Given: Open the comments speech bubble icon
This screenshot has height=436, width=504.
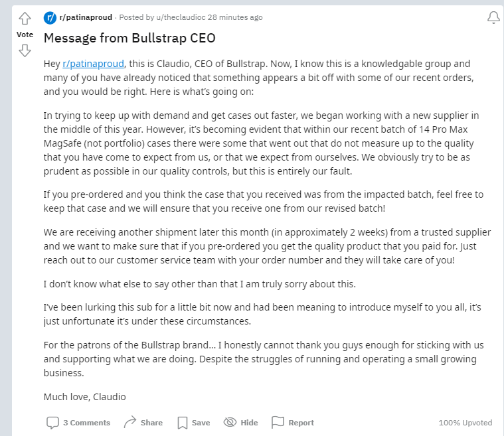Looking at the screenshot, I should [52, 422].
